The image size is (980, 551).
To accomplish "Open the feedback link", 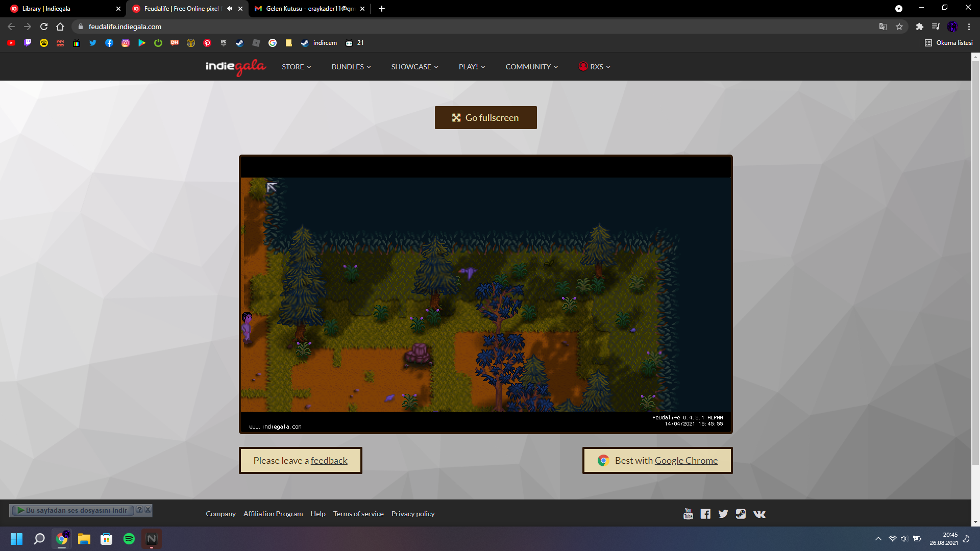I will point(329,461).
